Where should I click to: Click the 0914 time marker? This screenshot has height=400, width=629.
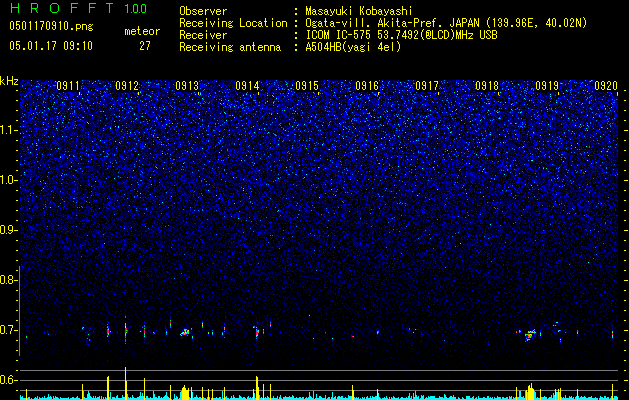click(247, 86)
